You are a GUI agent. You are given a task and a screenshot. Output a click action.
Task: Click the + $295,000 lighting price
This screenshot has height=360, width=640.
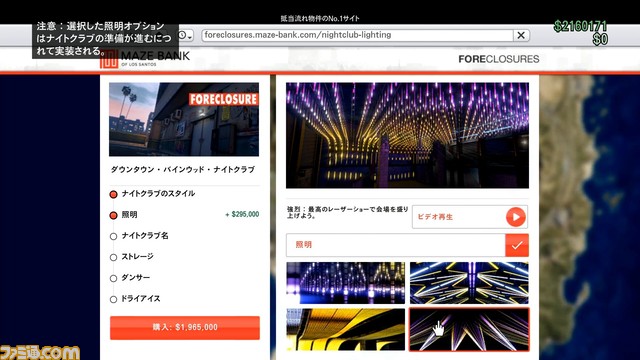[x=242, y=214]
